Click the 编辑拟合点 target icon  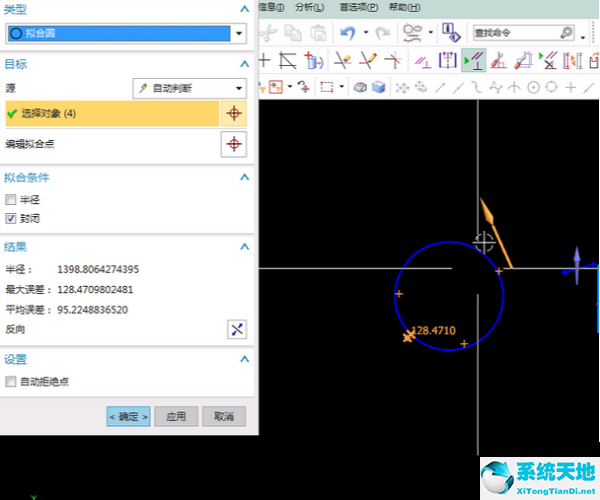[234, 144]
